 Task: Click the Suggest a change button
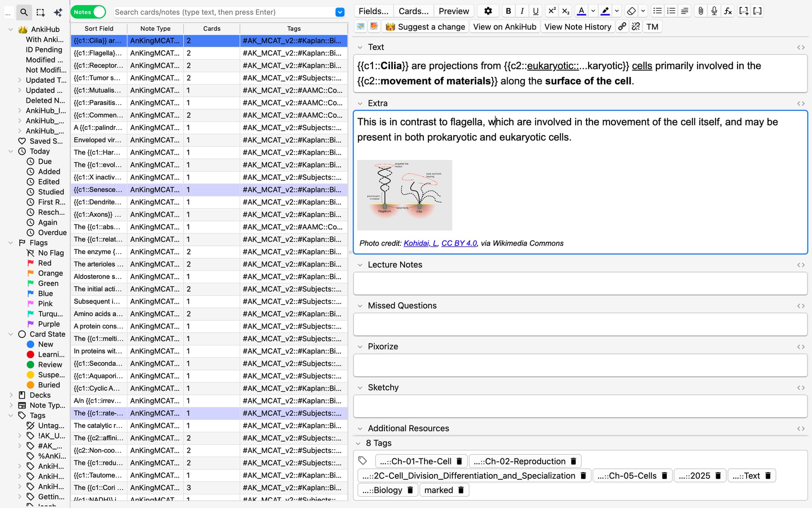(x=425, y=27)
